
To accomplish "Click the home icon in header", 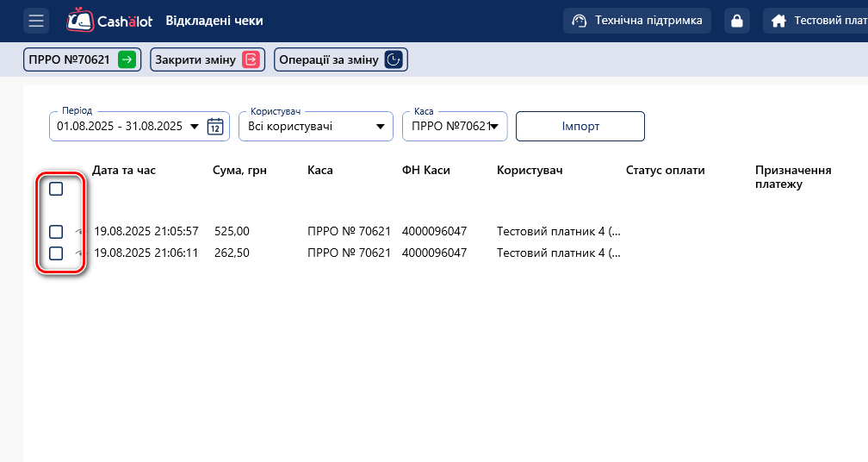I will 778,21.
